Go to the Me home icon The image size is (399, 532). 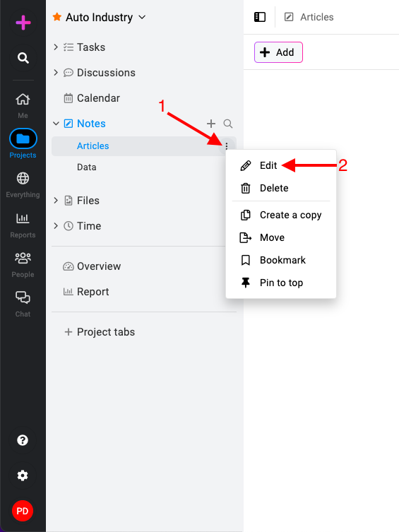[x=23, y=100]
